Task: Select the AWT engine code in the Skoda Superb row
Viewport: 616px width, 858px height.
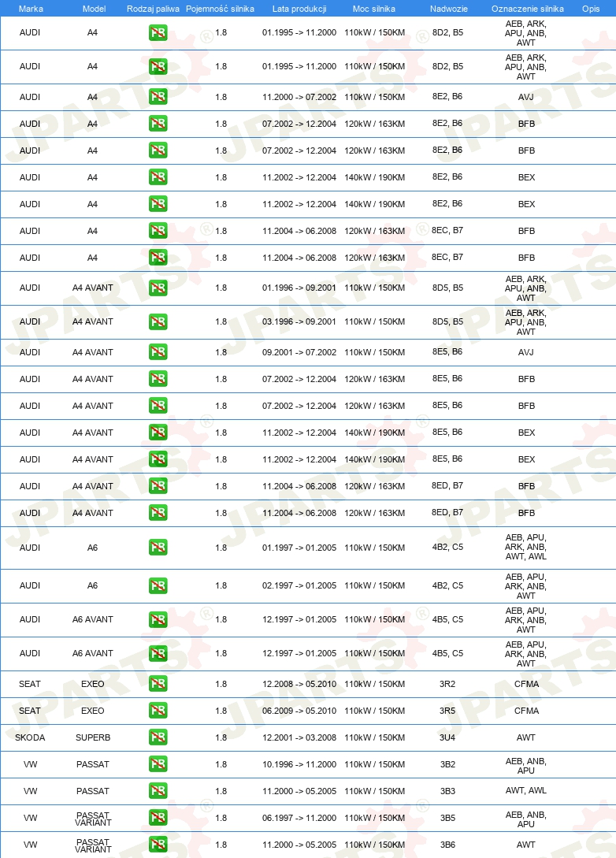Action: point(525,737)
